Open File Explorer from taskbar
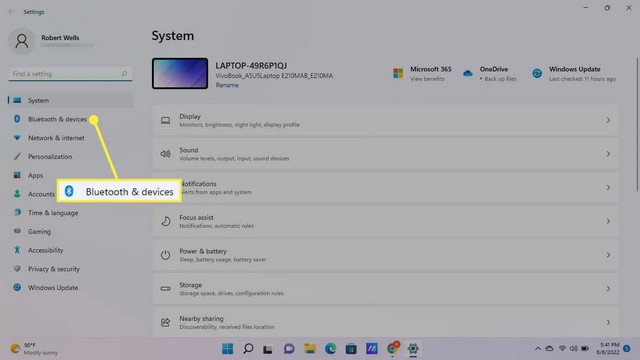Screen dimensions: 640x360 click(x=310, y=349)
